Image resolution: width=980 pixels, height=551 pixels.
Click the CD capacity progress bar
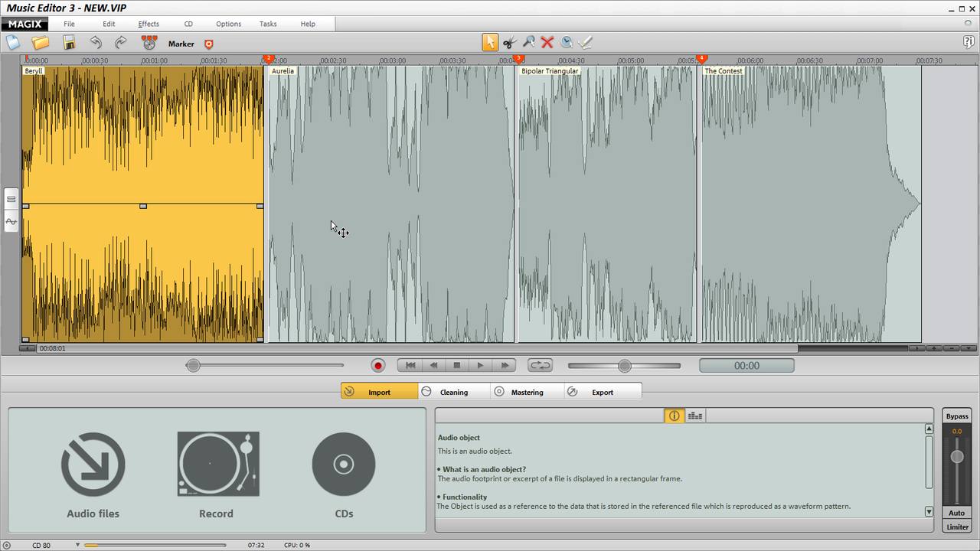coord(155,546)
